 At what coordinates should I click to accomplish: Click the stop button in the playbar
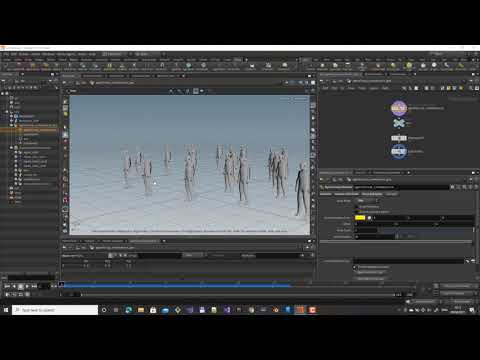21,286
